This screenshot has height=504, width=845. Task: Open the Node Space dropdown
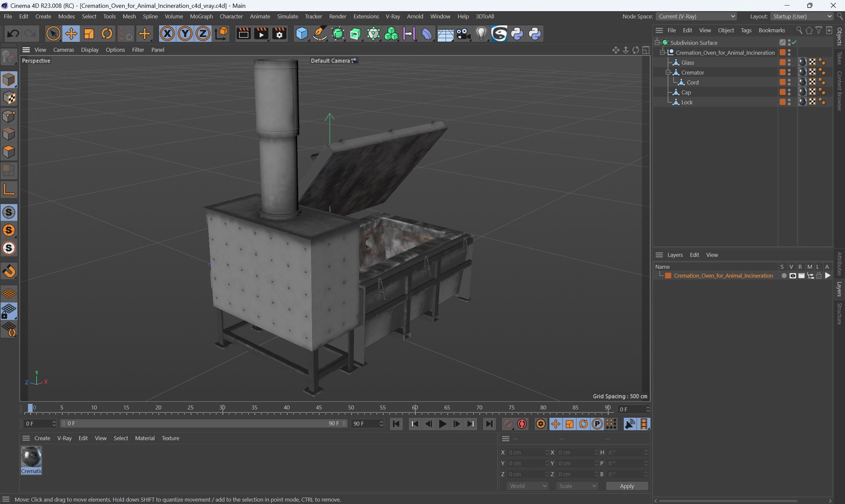[697, 16]
